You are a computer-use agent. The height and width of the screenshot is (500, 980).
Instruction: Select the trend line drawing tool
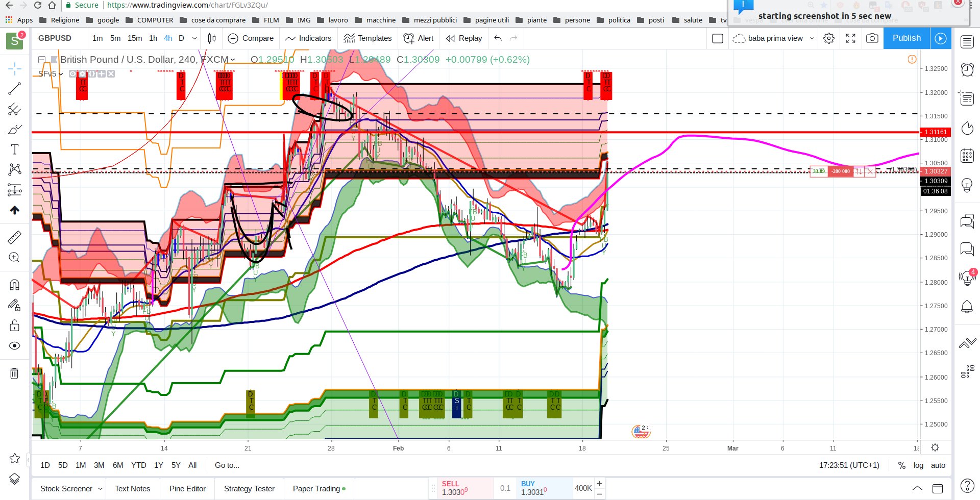pyautogui.click(x=15, y=89)
